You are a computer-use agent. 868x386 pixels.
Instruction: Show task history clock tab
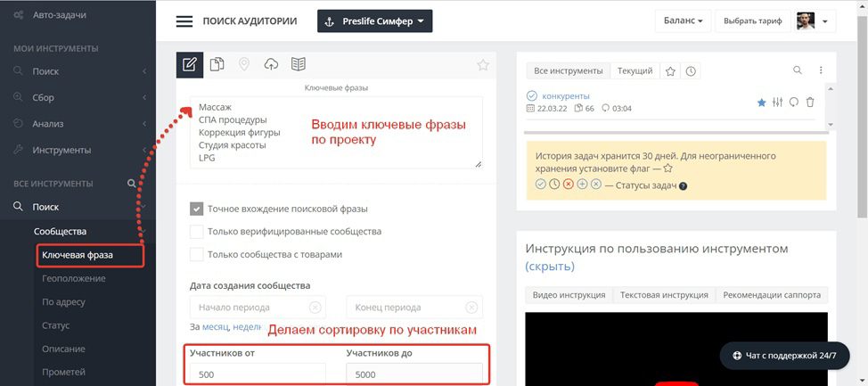tap(691, 71)
